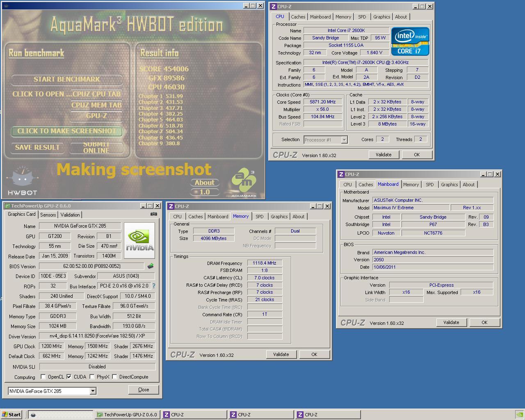This screenshot has width=525, height=420.
Task: Click SCORE 454006 result text
Action: click(164, 69)
